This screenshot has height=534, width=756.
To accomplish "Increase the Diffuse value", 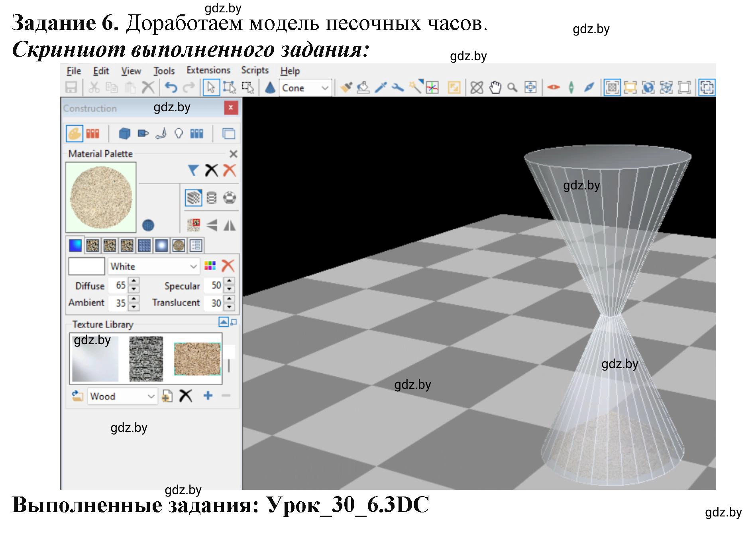I will [134, 281].
